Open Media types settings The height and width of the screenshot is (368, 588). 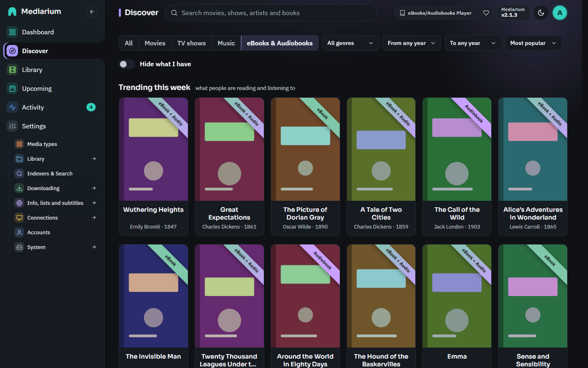coord(56,144)
